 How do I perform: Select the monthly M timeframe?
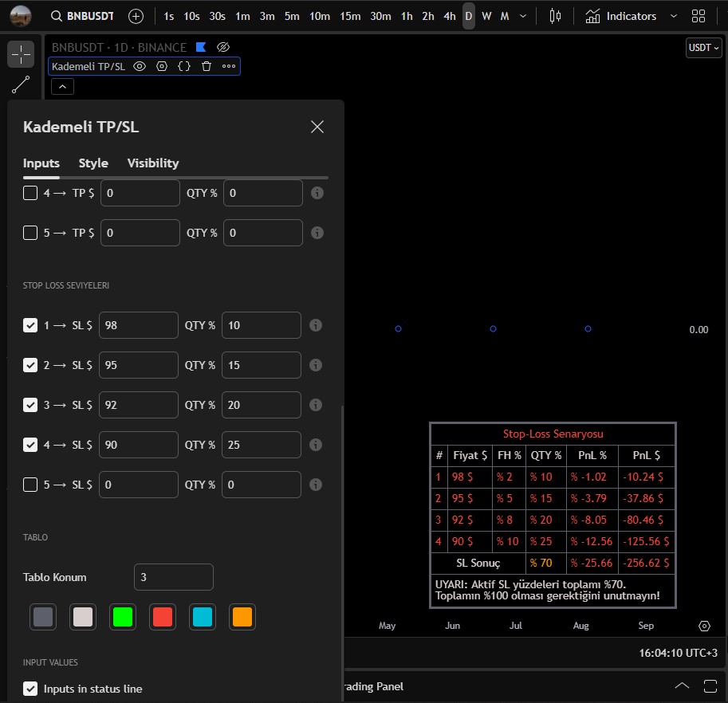[x=505, y=16]
